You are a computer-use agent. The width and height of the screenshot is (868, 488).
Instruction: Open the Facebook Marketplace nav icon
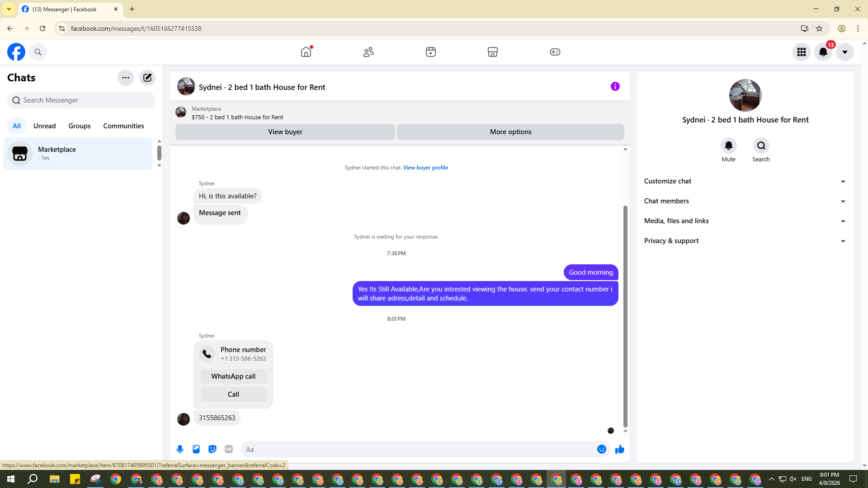point(493,52)
